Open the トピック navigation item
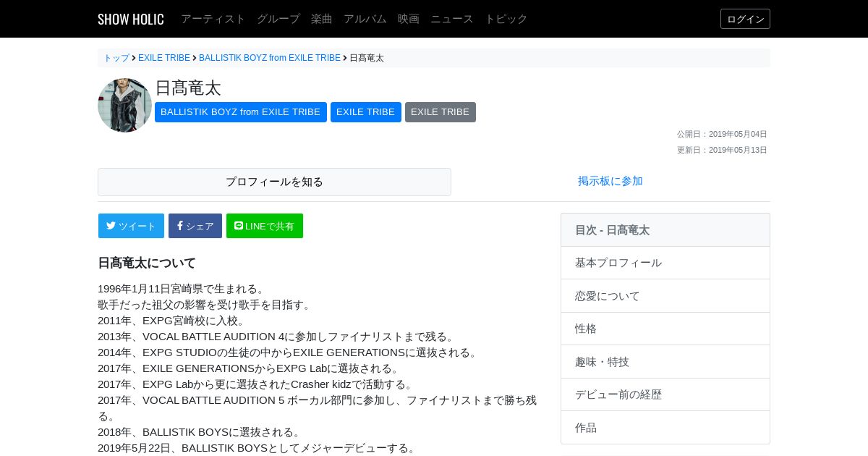 tap(506, 19)
